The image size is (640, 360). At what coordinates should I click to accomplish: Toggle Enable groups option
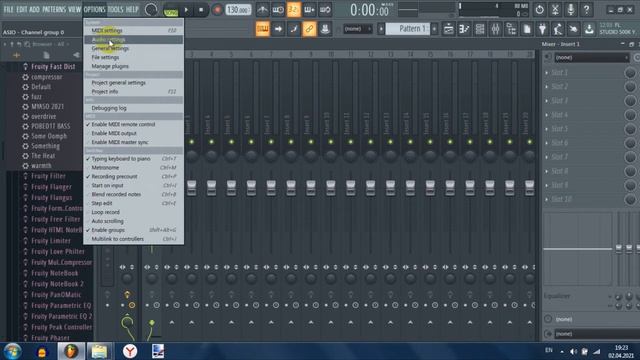pos(133,230)
